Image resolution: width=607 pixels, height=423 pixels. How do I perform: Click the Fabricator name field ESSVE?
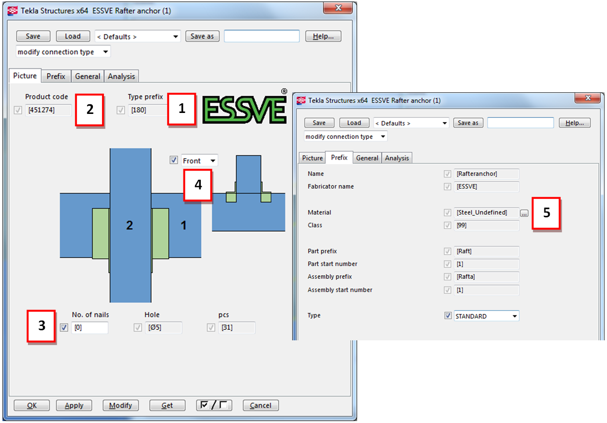pyautogui.click(x=486, y=187)
